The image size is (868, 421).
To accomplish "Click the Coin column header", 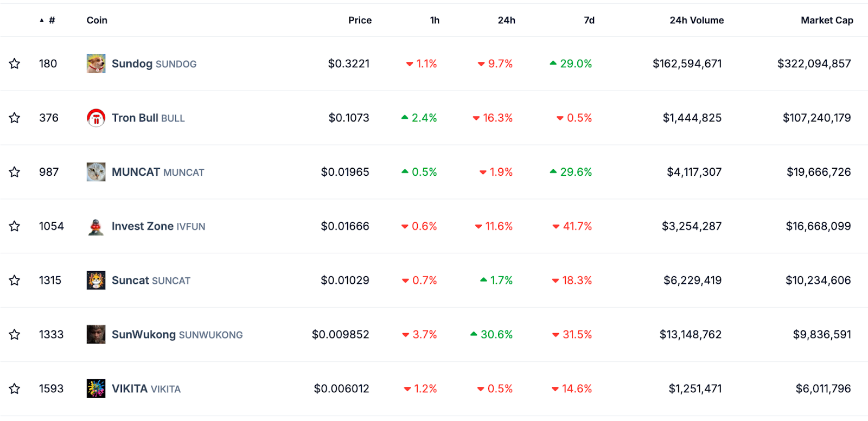I will pyautogui.click(x=97, y=20).
